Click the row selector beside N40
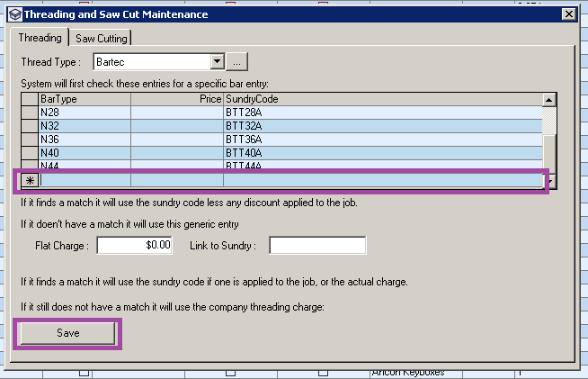Viewport: 588px width, 379px height. (x=30, y=153)
